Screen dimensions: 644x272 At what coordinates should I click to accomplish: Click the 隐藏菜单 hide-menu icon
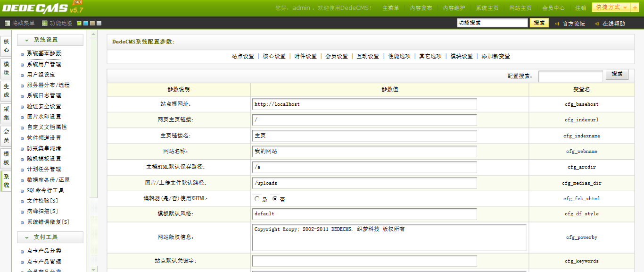pyautogui.click(x=8, y=23)
